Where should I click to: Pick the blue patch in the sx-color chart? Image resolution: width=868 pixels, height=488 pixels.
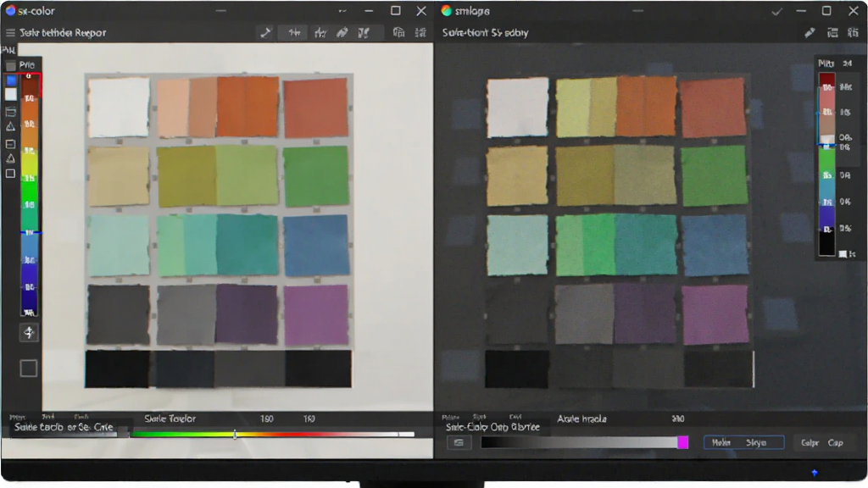[x=316, y=245]
